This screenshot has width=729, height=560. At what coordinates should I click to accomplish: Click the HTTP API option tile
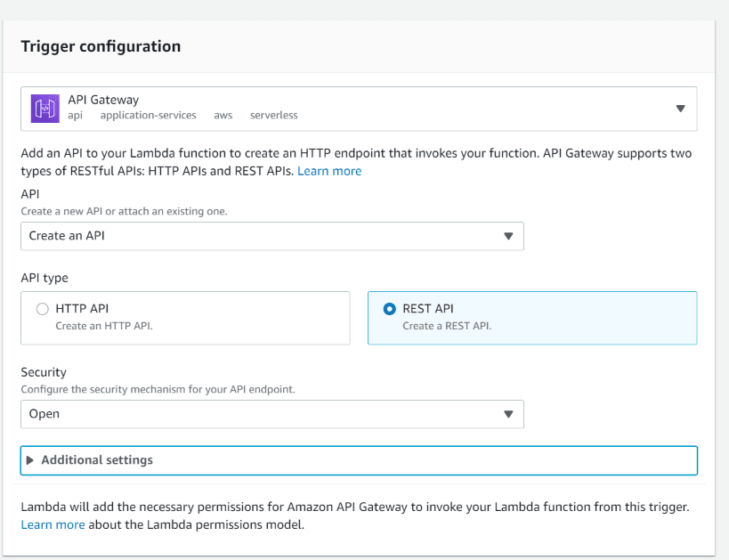[185, 318]
